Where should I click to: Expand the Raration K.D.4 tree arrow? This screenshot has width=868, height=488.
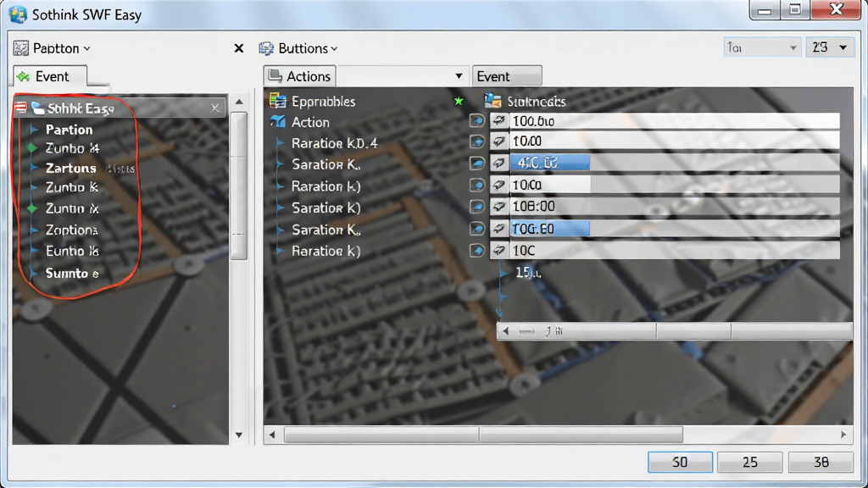tap(281, 142)
